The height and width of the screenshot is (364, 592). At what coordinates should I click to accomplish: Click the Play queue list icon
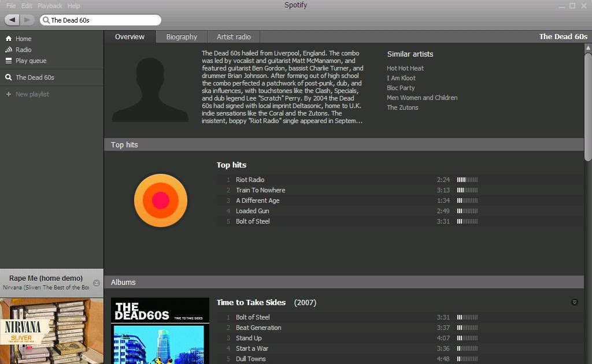[x=9, y=61]
